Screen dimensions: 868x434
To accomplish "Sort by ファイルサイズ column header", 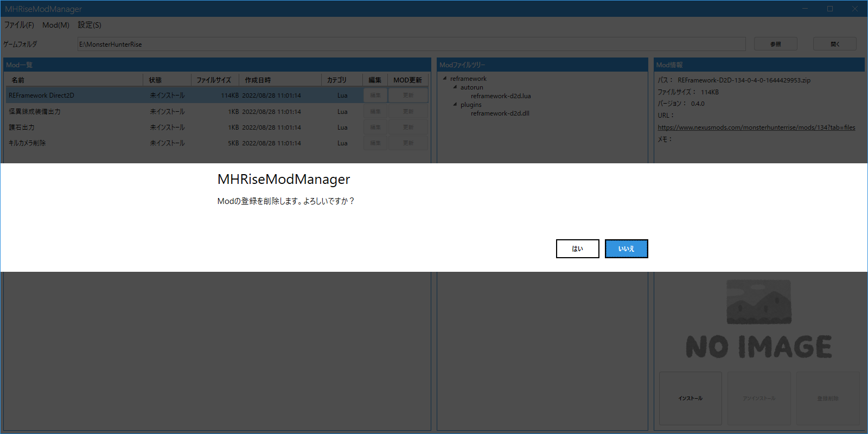I will [215, 80].
